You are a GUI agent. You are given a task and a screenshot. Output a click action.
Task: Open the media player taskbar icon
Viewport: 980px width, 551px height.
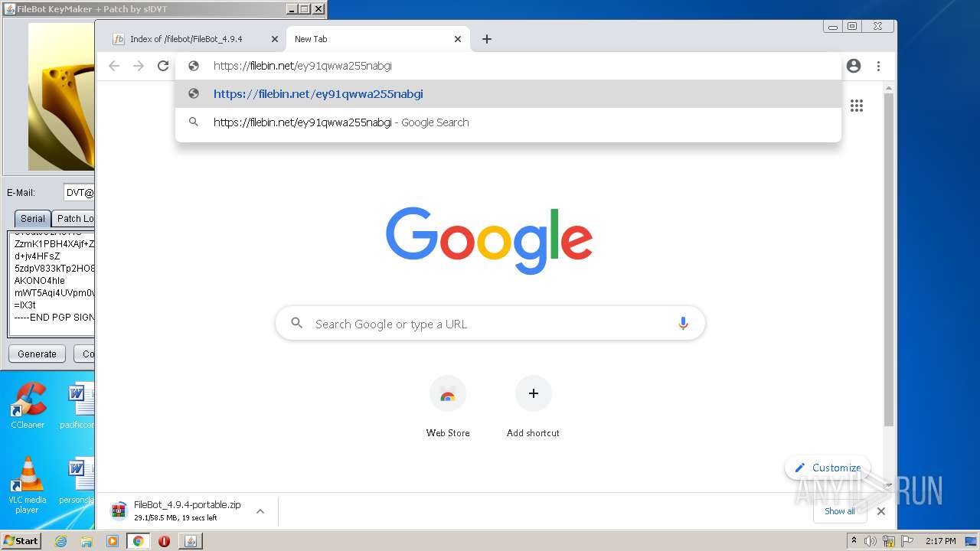click(113, 541)
